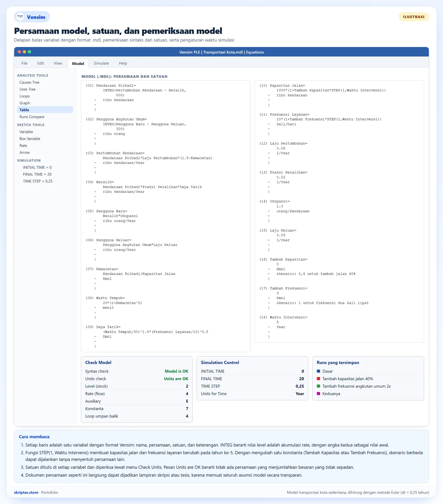Image resolution: width=443 pixels, height=504 pixels.
Task: Click the green window maximize dot
Action: pyautogui.click(x=29, y=52)
